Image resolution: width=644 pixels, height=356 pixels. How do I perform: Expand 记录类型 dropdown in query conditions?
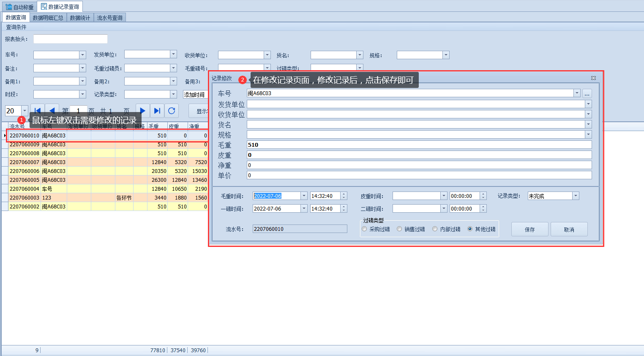pyautogui.click(x=173, y=94)
